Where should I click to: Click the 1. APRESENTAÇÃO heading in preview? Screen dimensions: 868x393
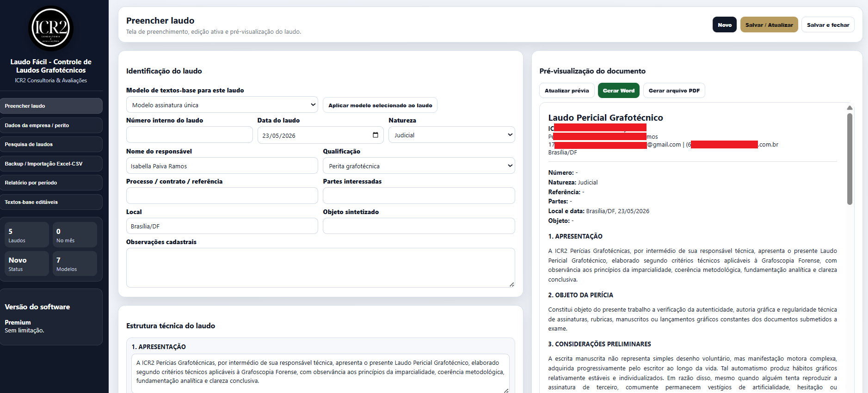pyautogui.click(x=575, y=236)
